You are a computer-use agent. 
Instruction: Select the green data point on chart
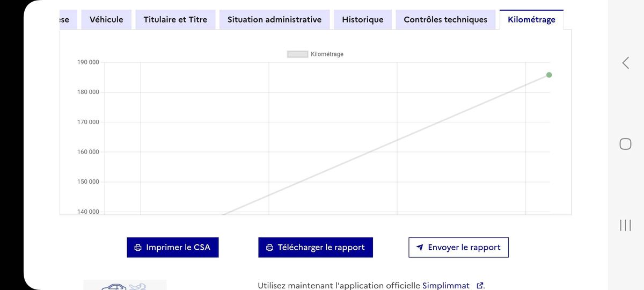(549, 75)
